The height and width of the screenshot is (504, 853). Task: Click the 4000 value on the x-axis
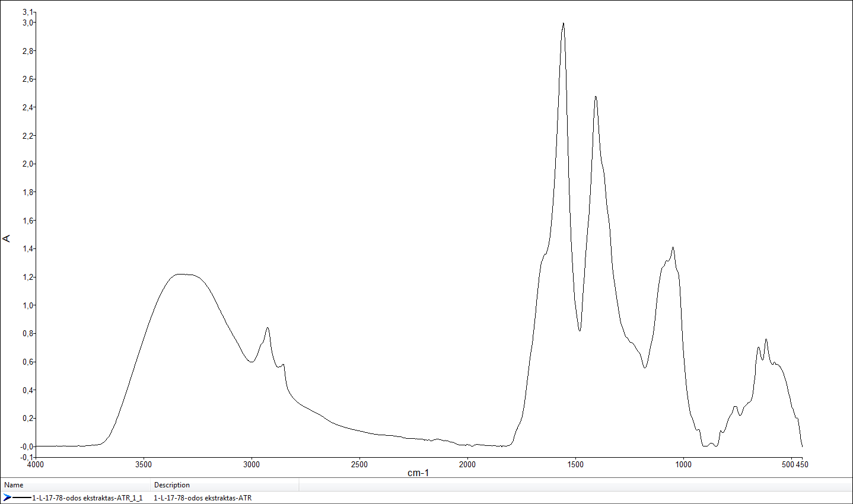(x=36, y=464)
